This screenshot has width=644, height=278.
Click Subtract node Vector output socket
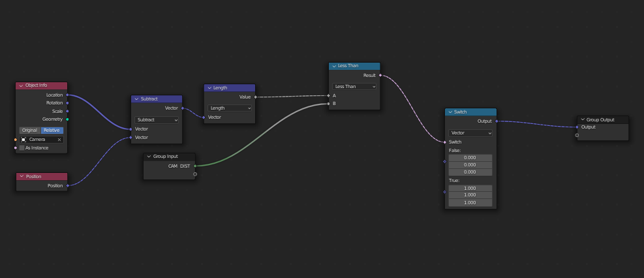point(182,108)
